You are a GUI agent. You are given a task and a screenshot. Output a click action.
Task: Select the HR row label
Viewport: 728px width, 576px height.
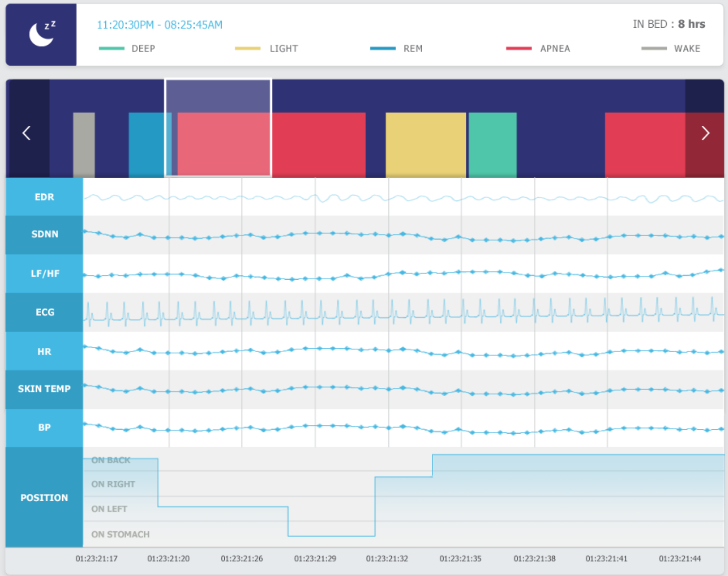(x=44, y=351)
